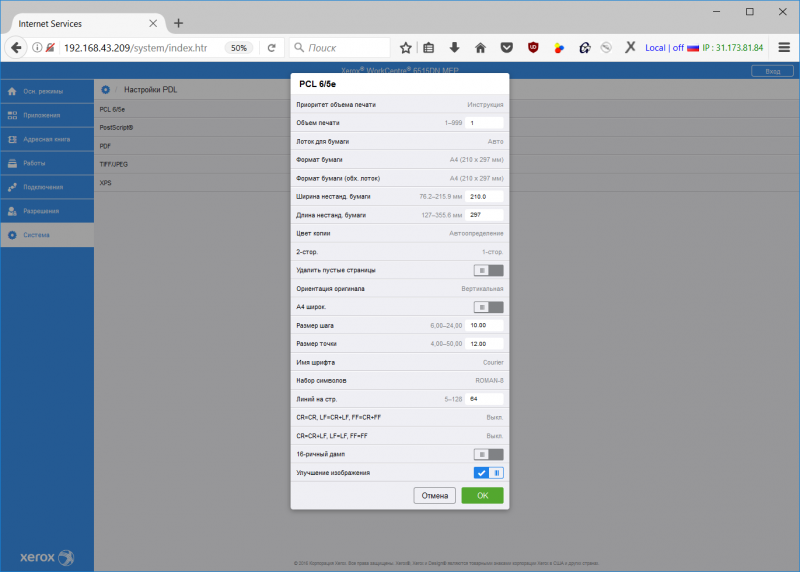Screen dimensions: 800x572
Task: Open the downloads arrow icon
Action: point(454,48)
